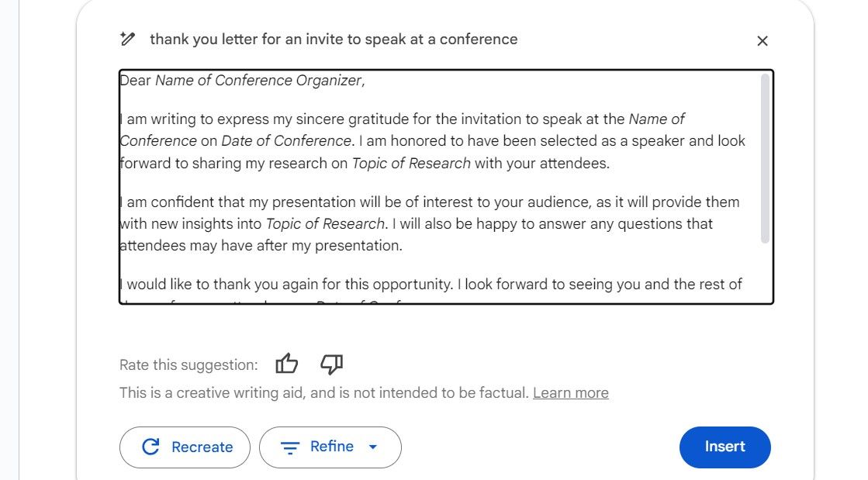
Task: Click the 'Dear' salutation line
Action: (x=134, y=80)
